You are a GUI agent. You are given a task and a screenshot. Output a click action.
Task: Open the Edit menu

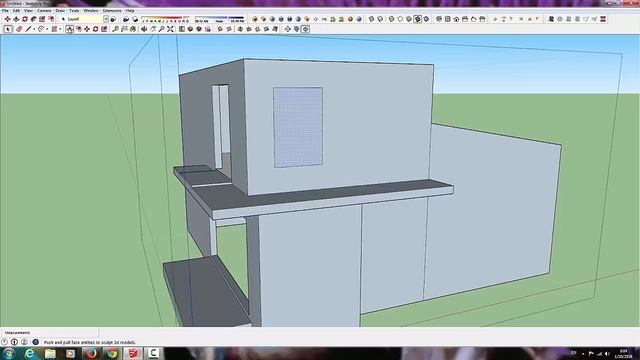coord(16,11)
